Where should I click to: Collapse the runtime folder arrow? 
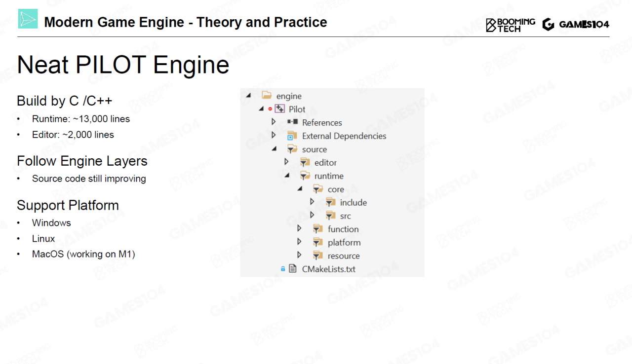[286, 176]
